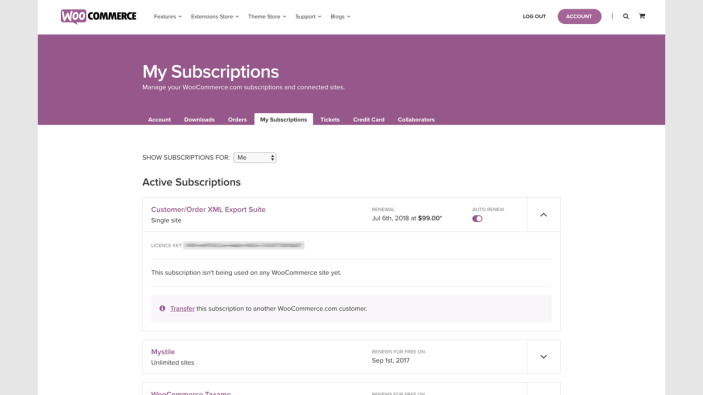Open the Support menu
The height and width of the screenshot is (395, 703).
tap(308, 17)
